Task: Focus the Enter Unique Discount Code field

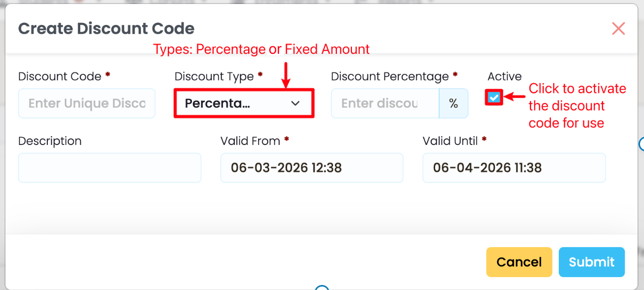Action: [87, 103]
